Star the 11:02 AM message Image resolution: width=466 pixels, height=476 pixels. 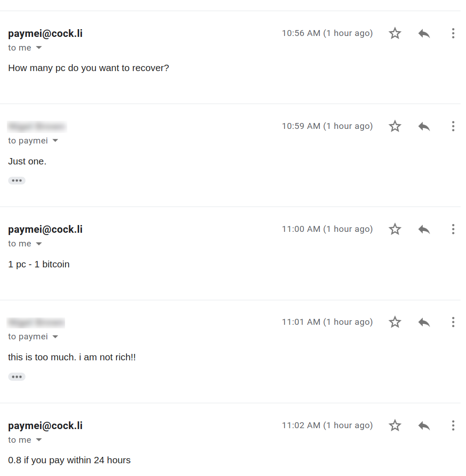tap(395, 425)
